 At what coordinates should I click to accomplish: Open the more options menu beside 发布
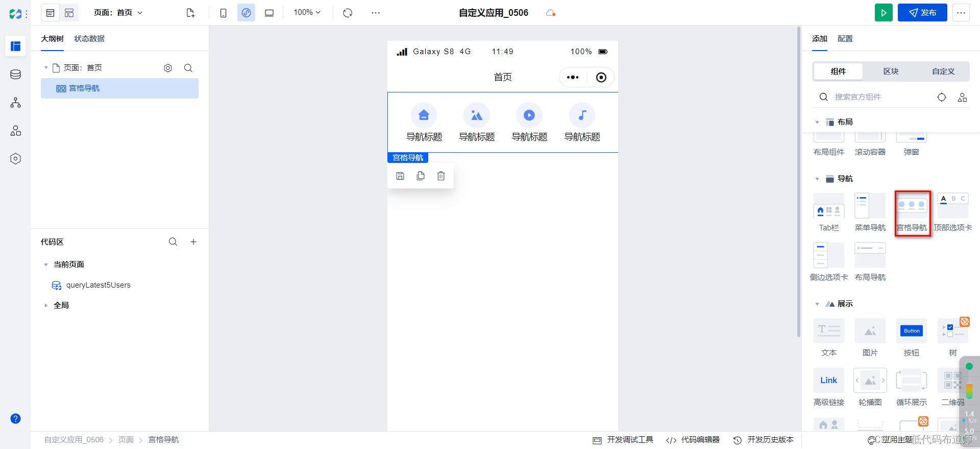pos(961,13)
